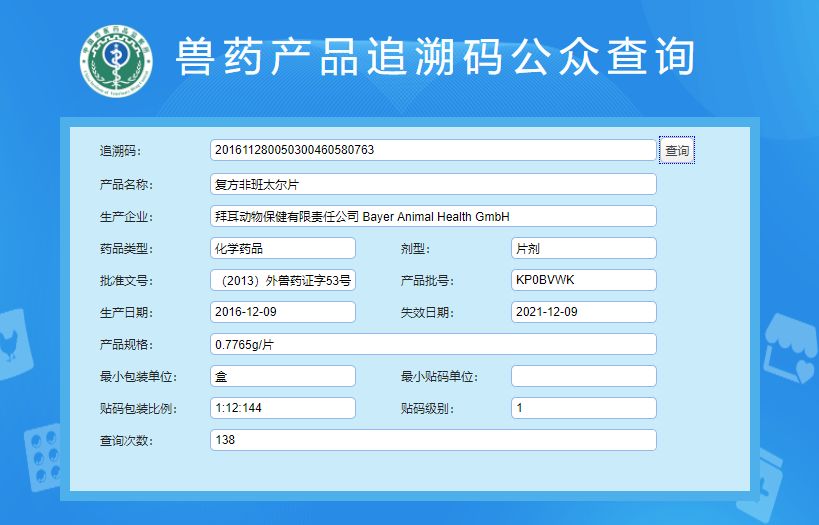Screen dimensions: 819x525
Task: Focus the empty 最小贴码单位 field
Action: (x=583, y=376)
